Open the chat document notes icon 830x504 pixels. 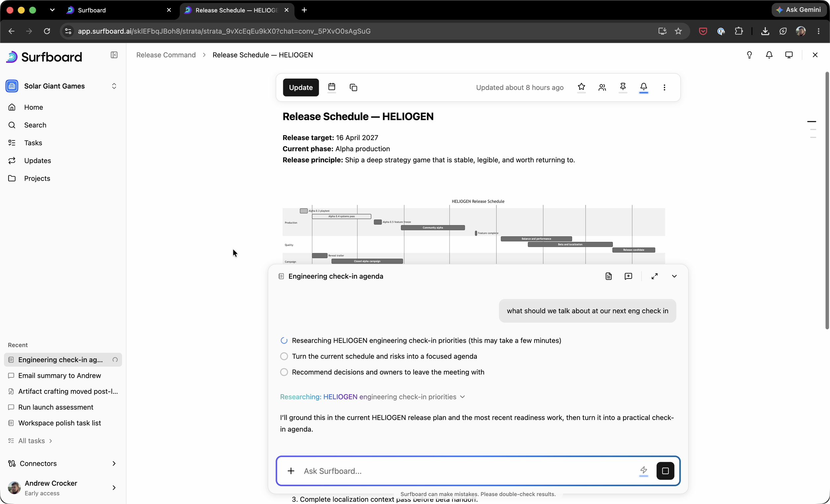(608, 276)
